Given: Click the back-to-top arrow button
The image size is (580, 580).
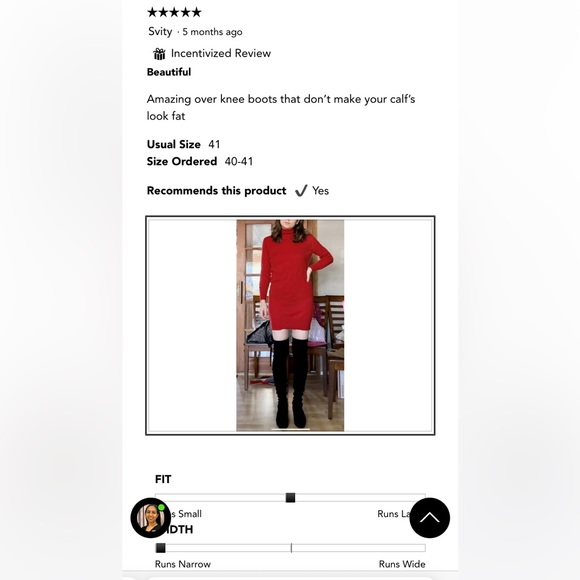Looking at the screenshot, I should tap(429, 517).
